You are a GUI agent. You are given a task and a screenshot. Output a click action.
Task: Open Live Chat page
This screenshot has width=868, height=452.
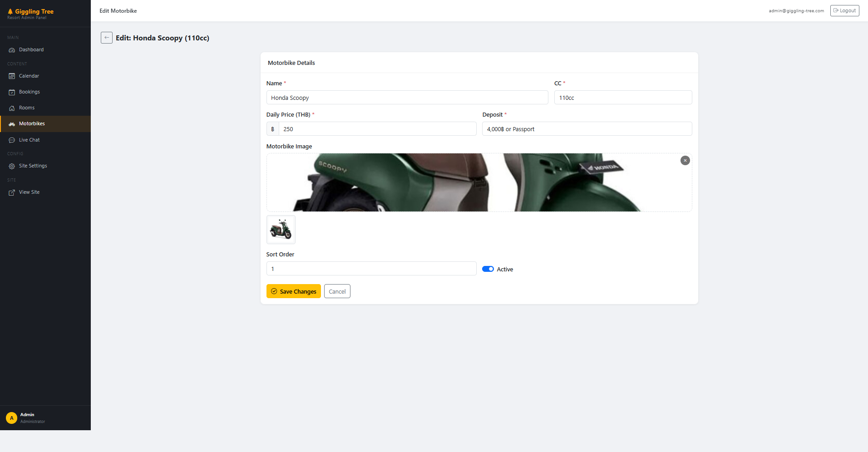tap(45, 140)
